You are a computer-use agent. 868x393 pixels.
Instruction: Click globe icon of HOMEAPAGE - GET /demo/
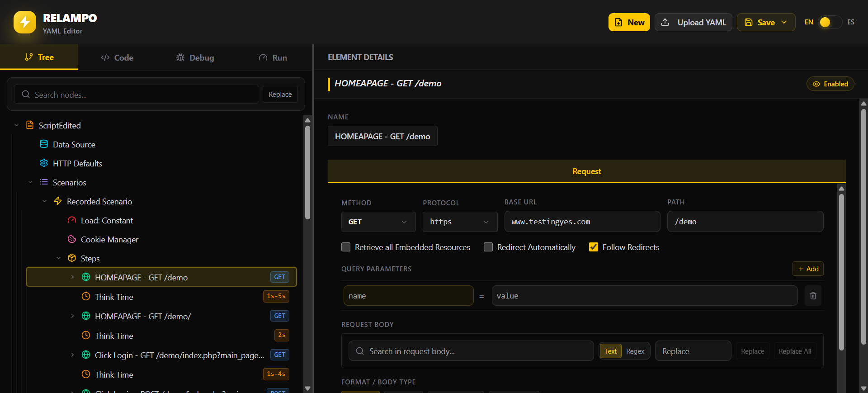(86, 316)
